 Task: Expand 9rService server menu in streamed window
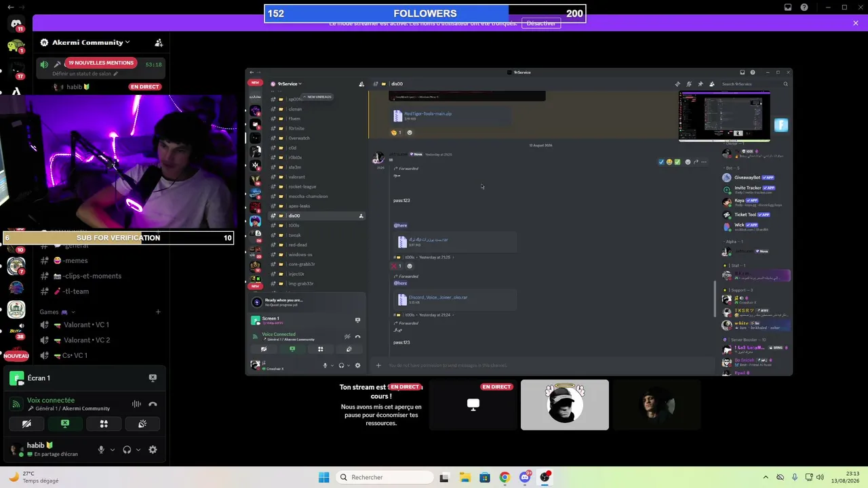point(286,84)
